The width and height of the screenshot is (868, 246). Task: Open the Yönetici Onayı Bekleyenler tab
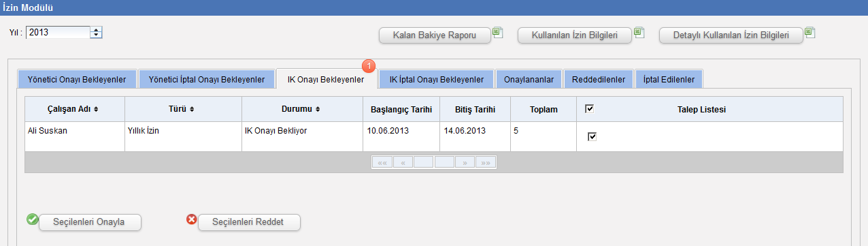point(77,80)
